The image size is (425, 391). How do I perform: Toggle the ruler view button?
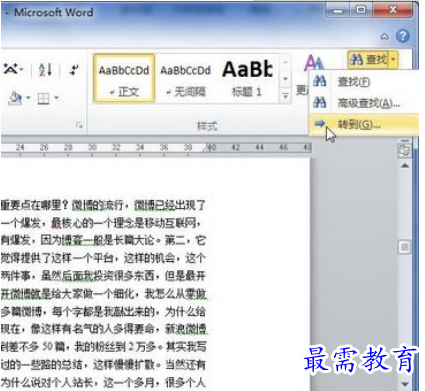point(405,151)
